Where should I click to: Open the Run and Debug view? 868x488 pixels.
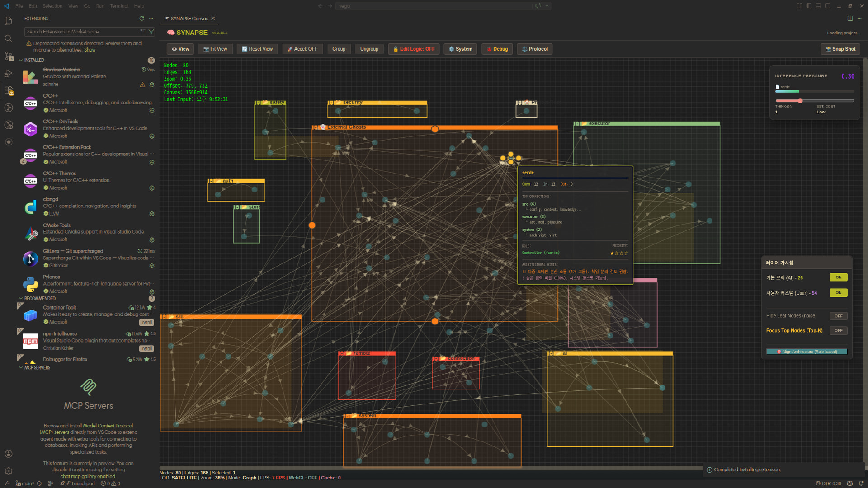point(8,73)
